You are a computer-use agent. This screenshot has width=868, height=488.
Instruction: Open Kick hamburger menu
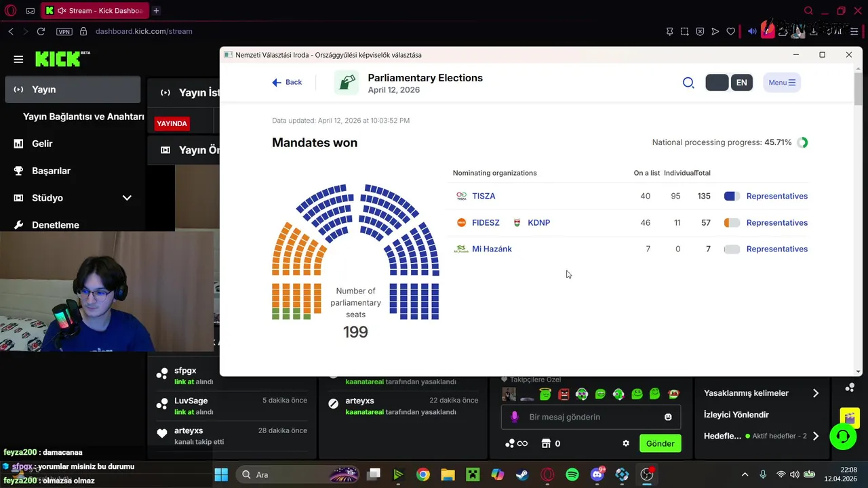18,59
